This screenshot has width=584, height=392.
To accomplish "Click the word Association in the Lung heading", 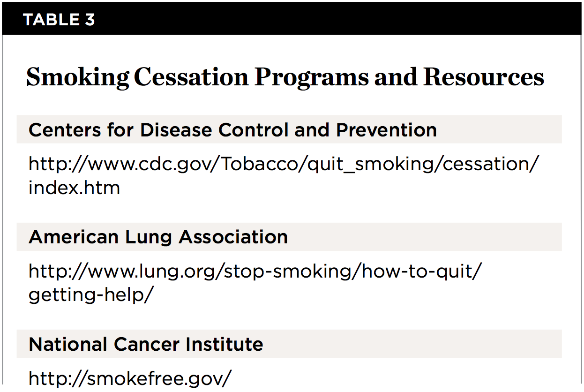I will coord(233,237).
